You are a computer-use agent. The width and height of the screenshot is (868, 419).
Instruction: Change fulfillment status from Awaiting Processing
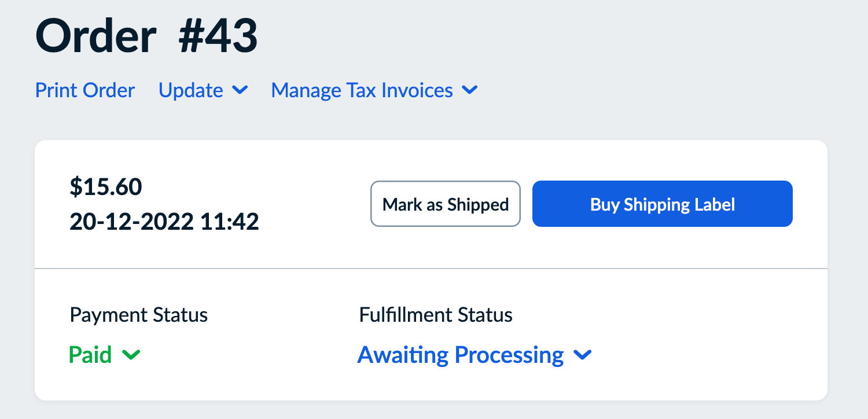pos(460,355)
